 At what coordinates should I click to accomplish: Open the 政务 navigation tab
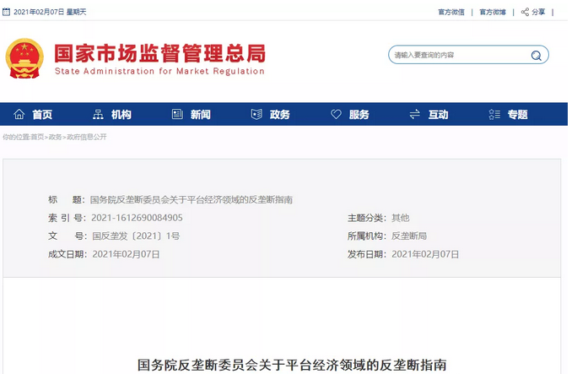click(280, 115)
